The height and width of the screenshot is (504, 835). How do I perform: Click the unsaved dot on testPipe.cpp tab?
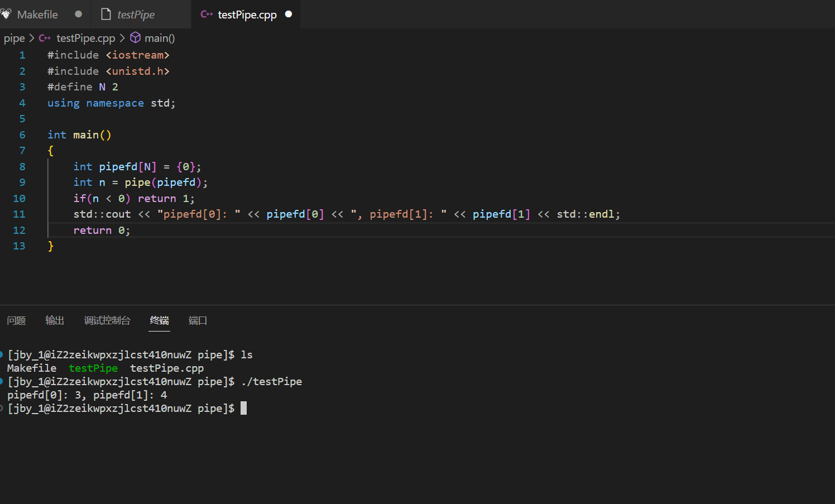click(289, 14)
